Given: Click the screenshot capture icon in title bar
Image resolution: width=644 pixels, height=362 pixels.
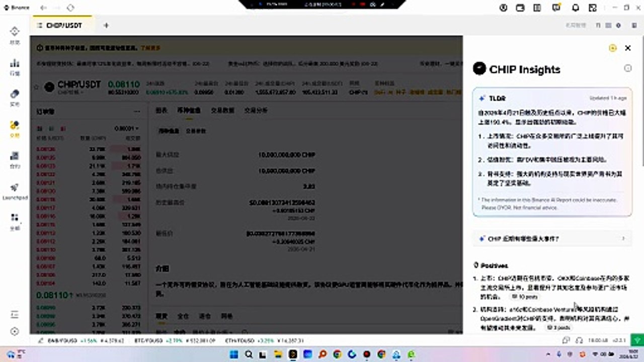Looking at the screenshot, I should [x=594, y=8].
